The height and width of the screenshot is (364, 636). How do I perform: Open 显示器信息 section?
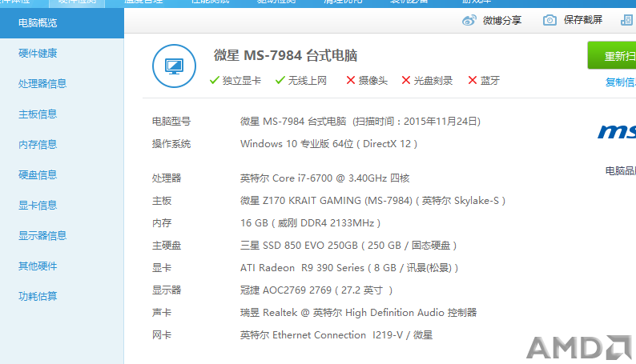(x=42, y=236)
